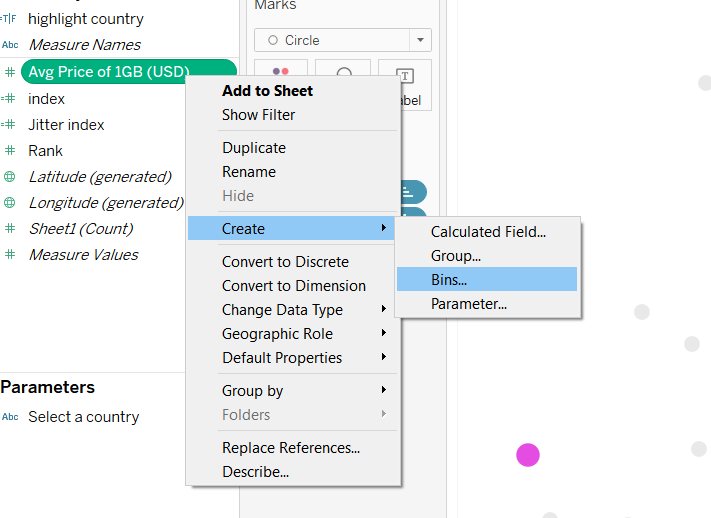Choose Convert to Dimension menu entry
This screenshot has height=518, width=711.
pos(294,286)
